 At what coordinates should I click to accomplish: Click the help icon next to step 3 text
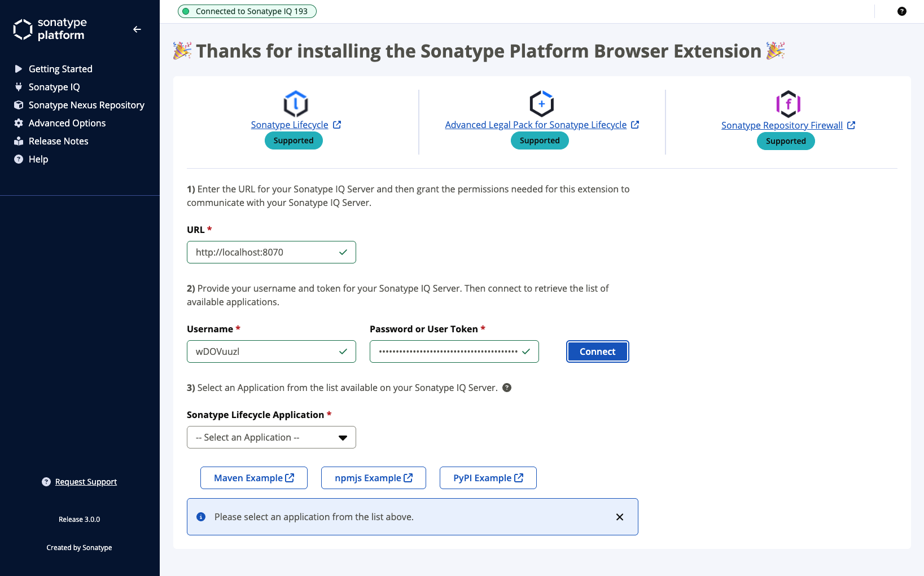click(507, 388)
